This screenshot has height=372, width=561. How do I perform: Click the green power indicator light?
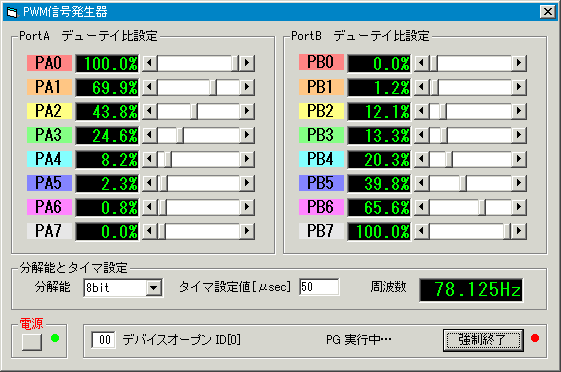tap(55, 338)
